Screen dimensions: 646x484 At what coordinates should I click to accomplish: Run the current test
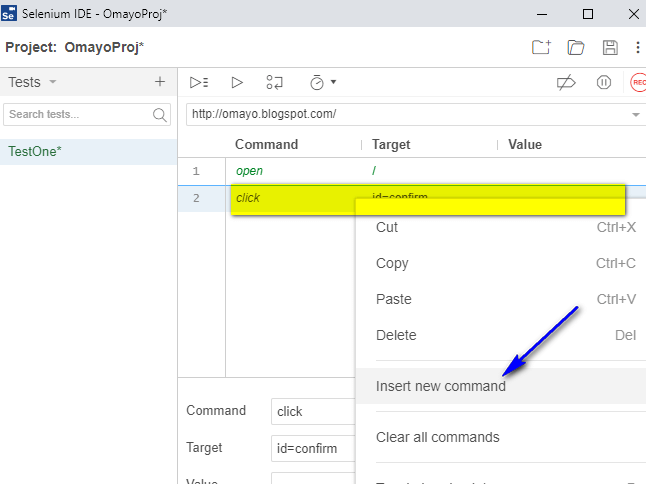237,82
